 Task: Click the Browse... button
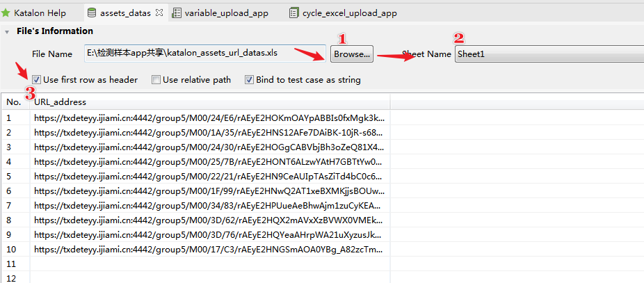(352, 54)
